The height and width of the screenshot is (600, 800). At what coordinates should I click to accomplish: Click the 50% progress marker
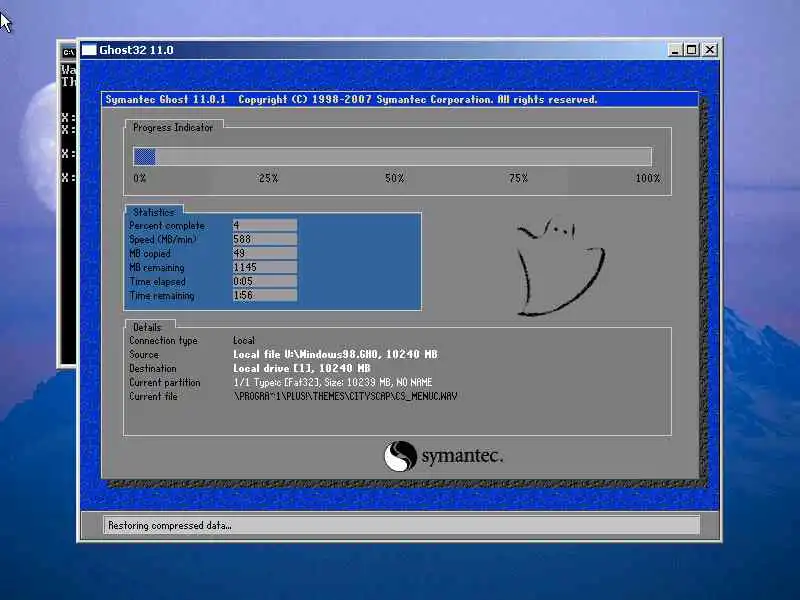tap(394, 178)
